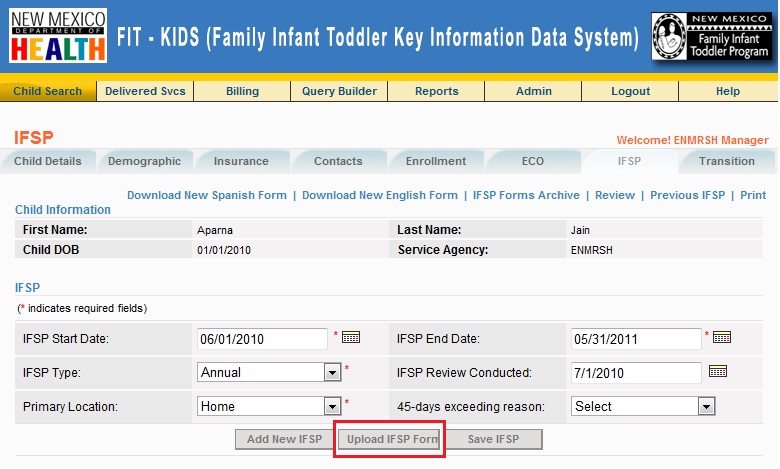Open the IFSP Forms Archive link
Screen dimensions: 780x469
tap(526, 195)
